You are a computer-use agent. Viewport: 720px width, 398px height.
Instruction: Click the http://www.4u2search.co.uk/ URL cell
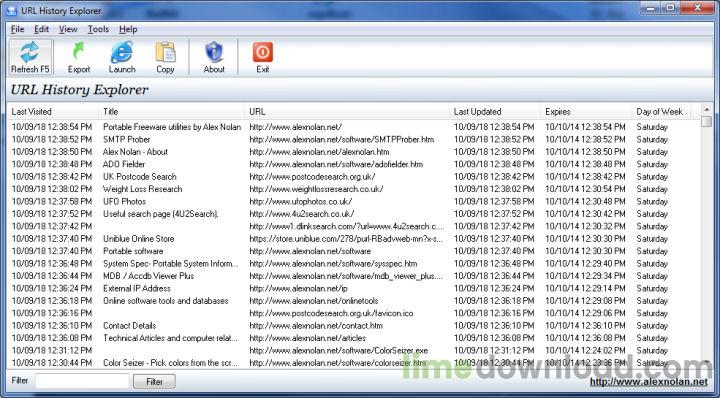301,214
